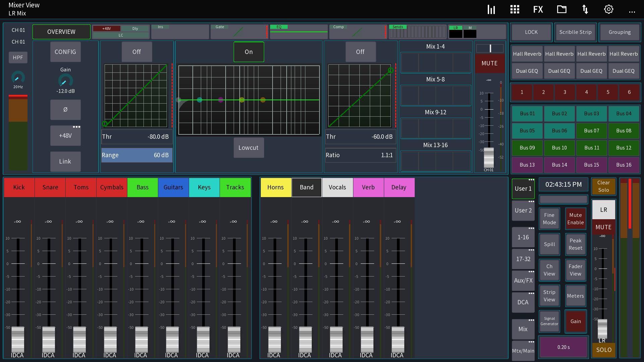
Task: Expand options dots on User 1
Action: [531, 180]
